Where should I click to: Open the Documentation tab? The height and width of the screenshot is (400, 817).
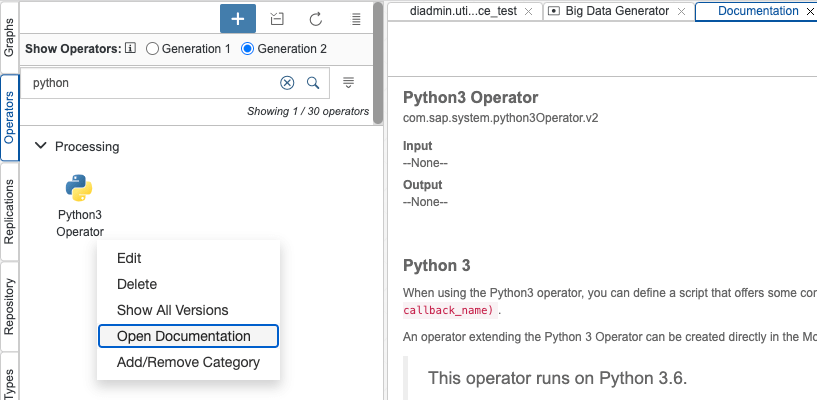(758, 11)
